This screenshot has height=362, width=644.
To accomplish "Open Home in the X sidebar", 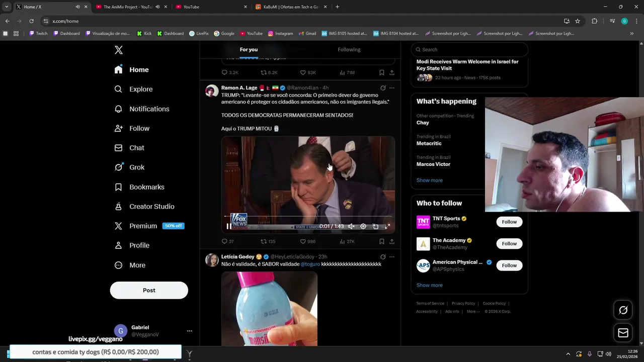I will tap(132, 70).
